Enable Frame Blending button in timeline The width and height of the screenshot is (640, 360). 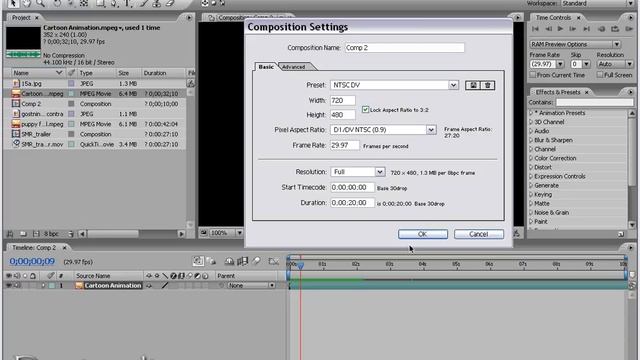[243, 261]
